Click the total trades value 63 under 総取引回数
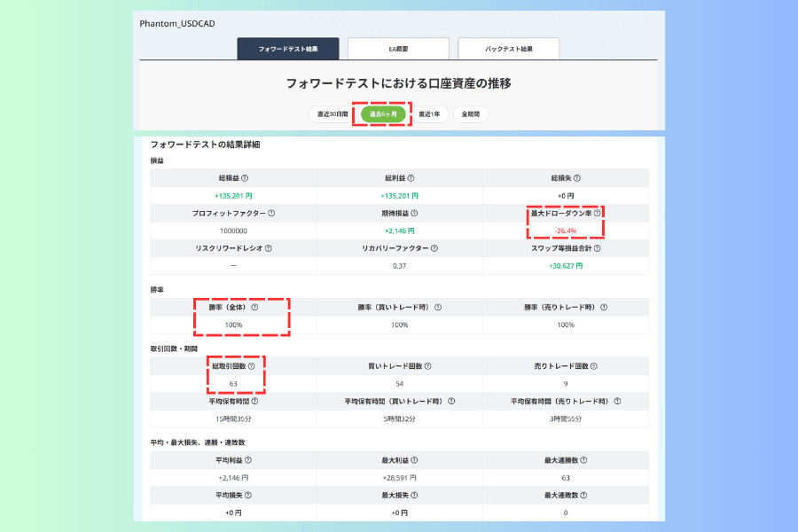Screen dimensions: 798x532 click(233, 384)
